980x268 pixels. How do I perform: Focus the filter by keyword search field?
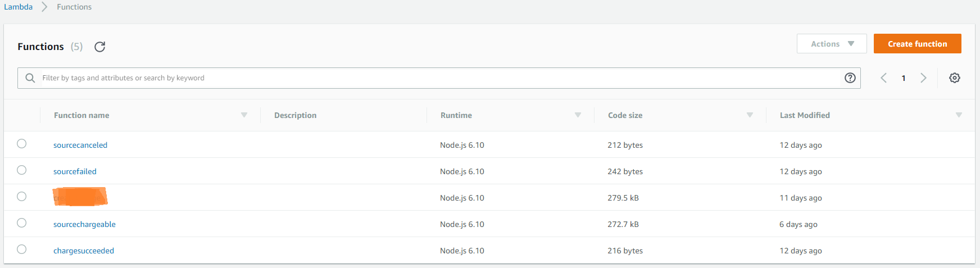pyautogui.click(x=438, y=78)
